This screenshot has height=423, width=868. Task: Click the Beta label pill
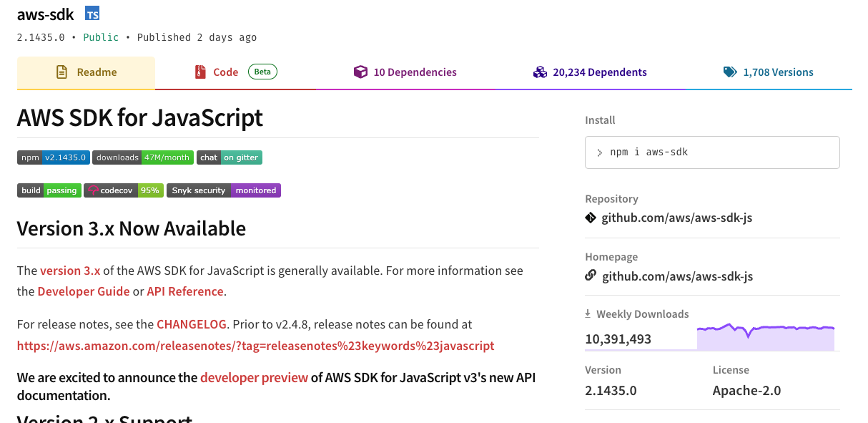point(262,72)
